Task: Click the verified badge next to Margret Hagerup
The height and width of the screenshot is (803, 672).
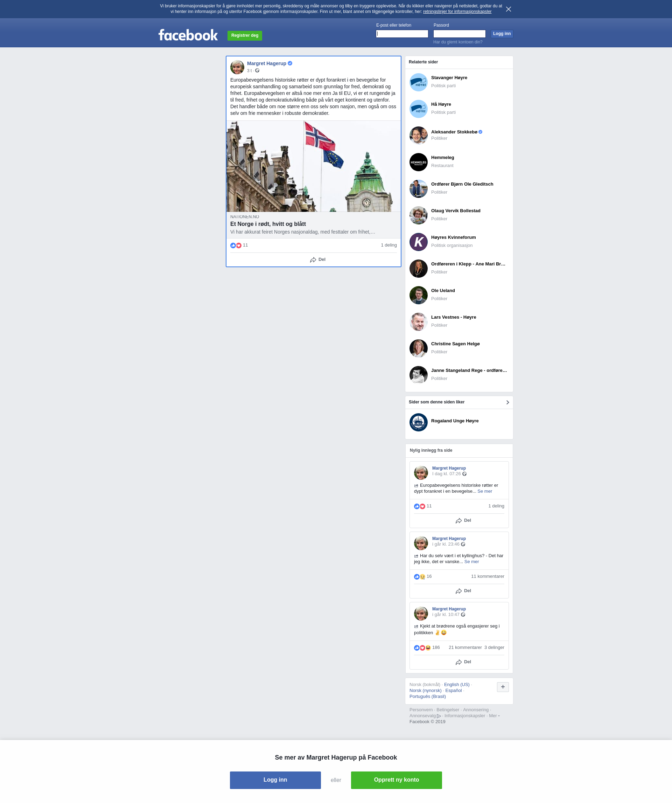Action: click(x=290, y=63)
